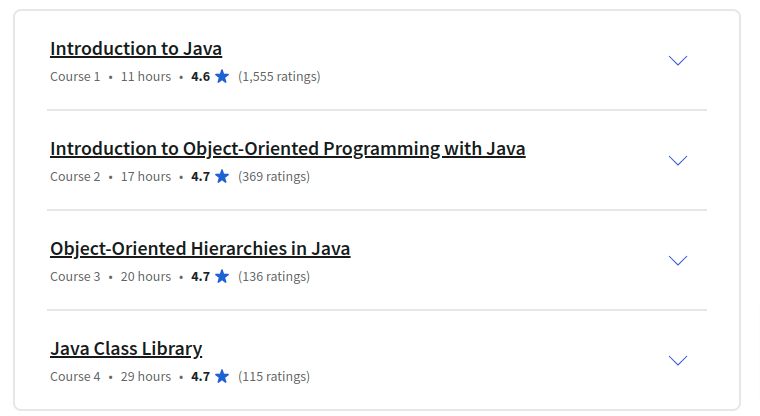Open the Java Class Library course link
The image size is (760, 416).
tap(126, 349)
